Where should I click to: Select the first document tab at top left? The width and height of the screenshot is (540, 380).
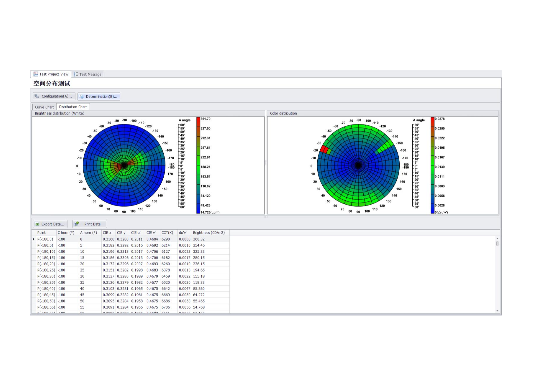coord(51,74)
